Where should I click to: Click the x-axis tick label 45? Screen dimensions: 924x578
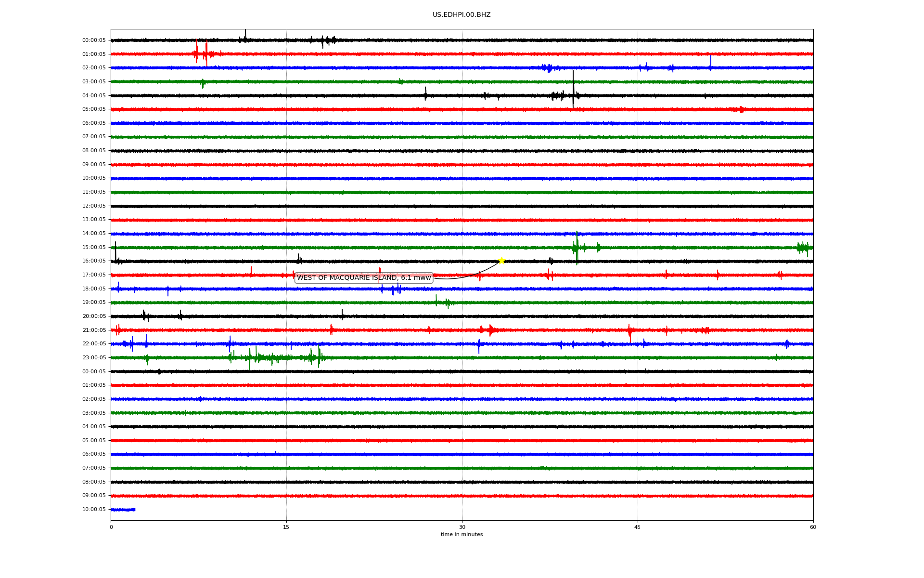(x=638, y=527)
